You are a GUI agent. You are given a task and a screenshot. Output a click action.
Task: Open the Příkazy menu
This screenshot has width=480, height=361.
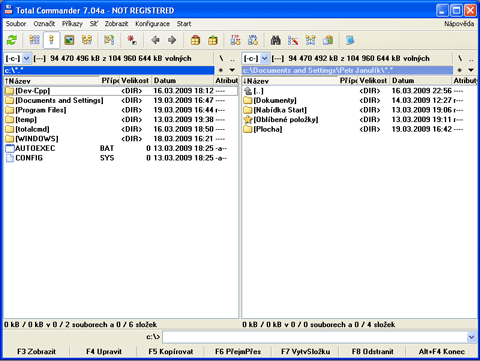(x=72, y=24)
